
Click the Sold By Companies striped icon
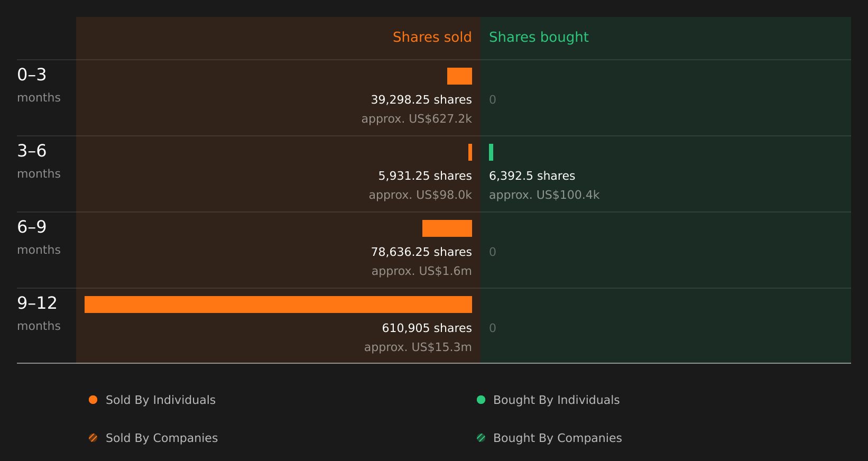tap(93, 438)
